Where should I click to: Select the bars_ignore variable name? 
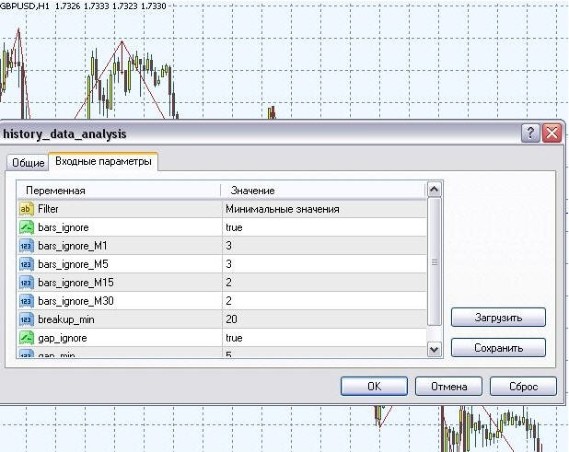[x=63, y=227]
